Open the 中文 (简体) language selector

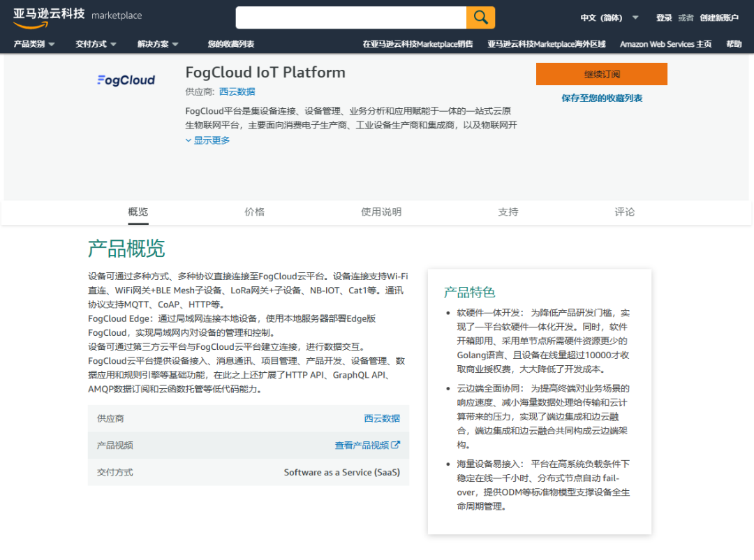pos(609,17)
